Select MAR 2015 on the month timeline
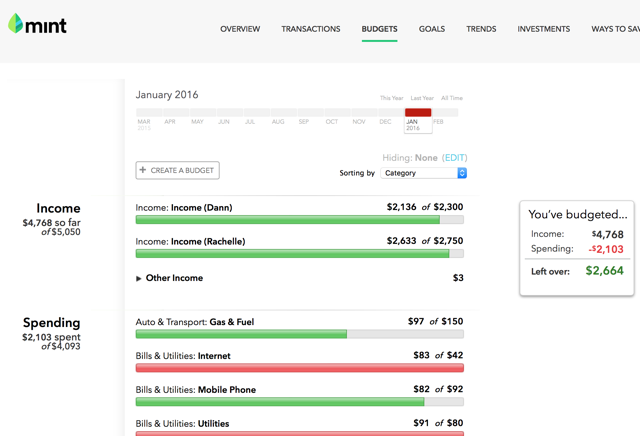The height and width of the screenshot is (436, 640). (x=144, y=125)
